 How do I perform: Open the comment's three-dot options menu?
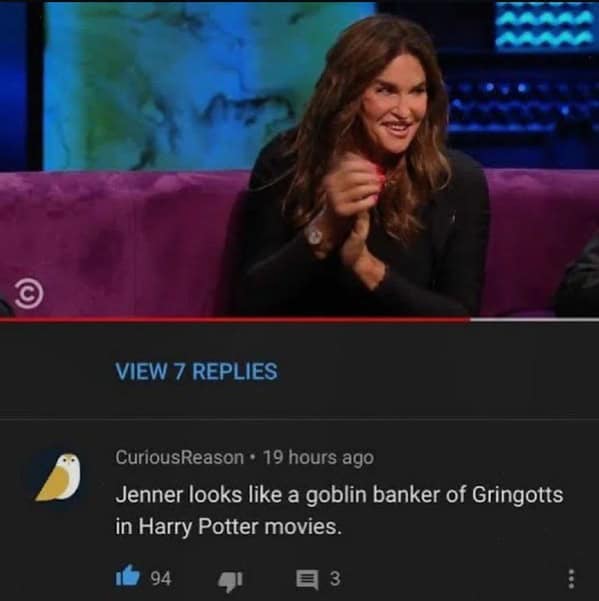tap(571, 578)
